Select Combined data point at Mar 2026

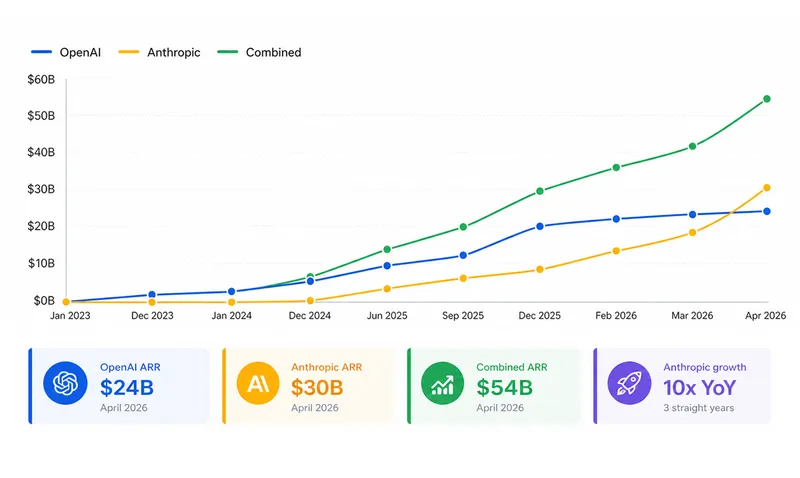pos(692,146)
